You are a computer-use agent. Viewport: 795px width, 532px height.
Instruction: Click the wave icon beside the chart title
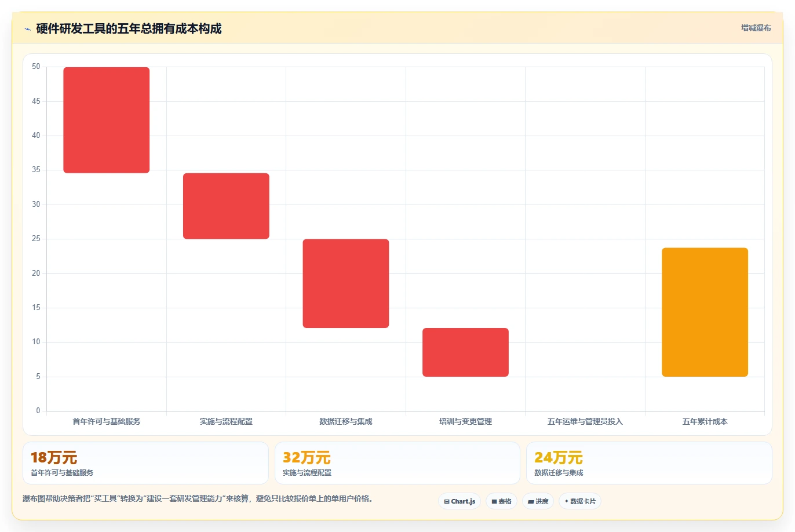click(27, 29)
